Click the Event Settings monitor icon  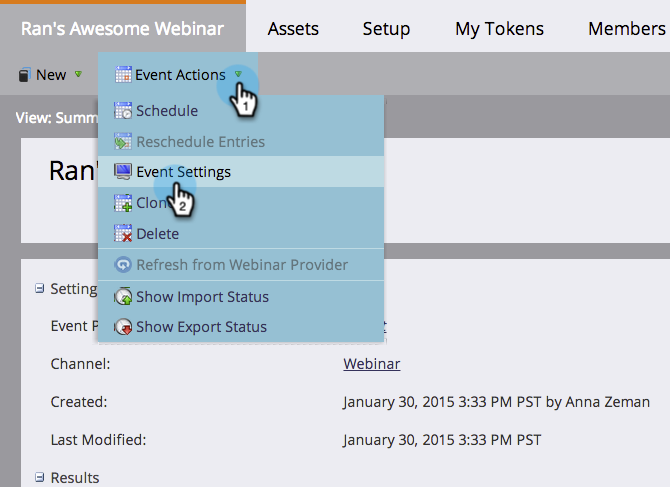[124, 172]
